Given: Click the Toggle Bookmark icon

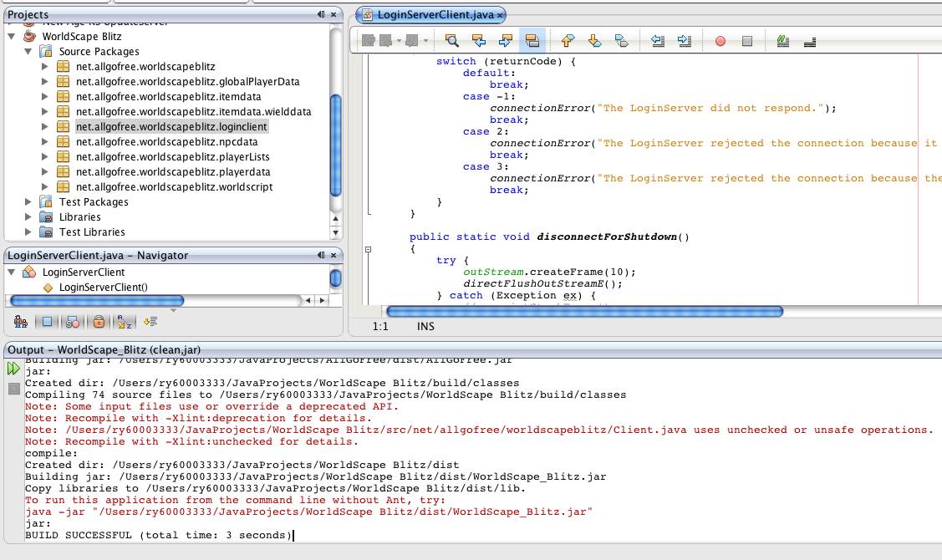Looking at the screenshot, I should click(x=621, y=41).
